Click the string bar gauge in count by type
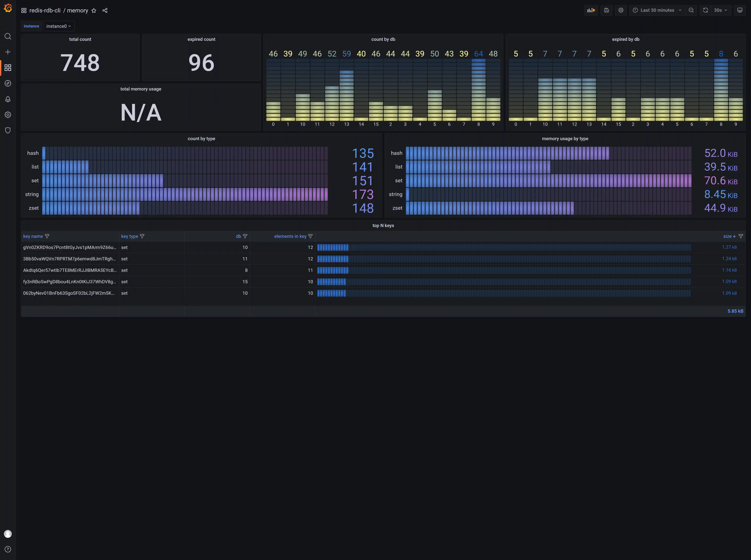The height and width of the screenshot is (560, 751). coord(185,194)
